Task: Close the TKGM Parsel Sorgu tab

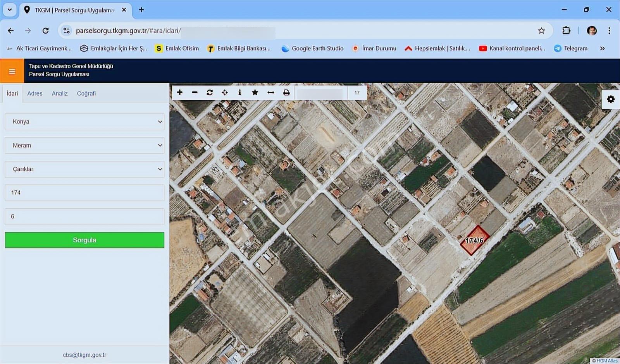Action: 124,10
